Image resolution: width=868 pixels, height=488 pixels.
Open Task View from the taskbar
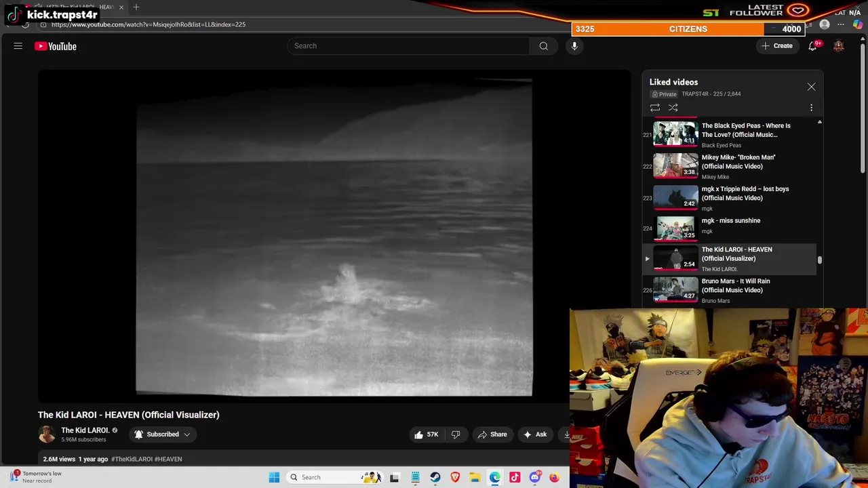(x=395, y=477)
